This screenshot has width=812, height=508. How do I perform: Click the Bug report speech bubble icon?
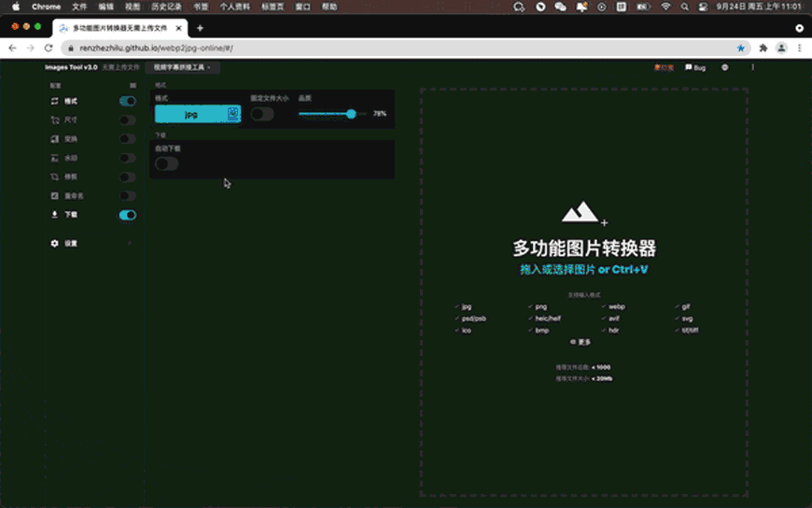click(x=688, y=67)
